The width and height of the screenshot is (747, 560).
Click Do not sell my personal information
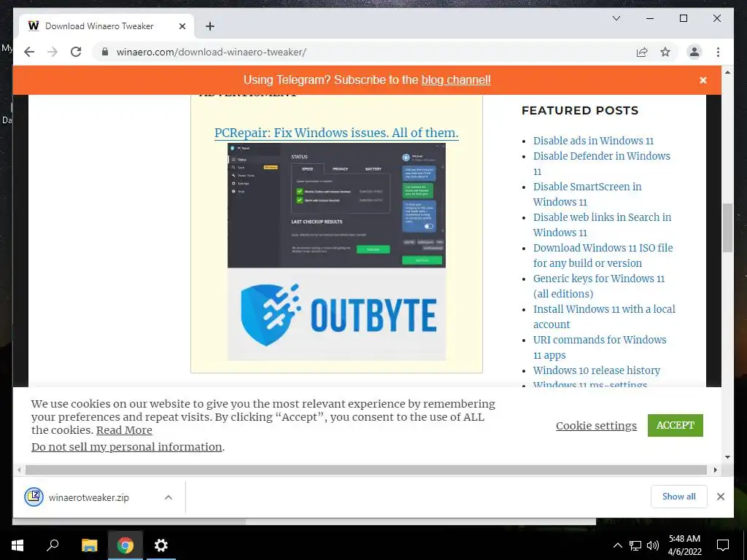point(127,447)
